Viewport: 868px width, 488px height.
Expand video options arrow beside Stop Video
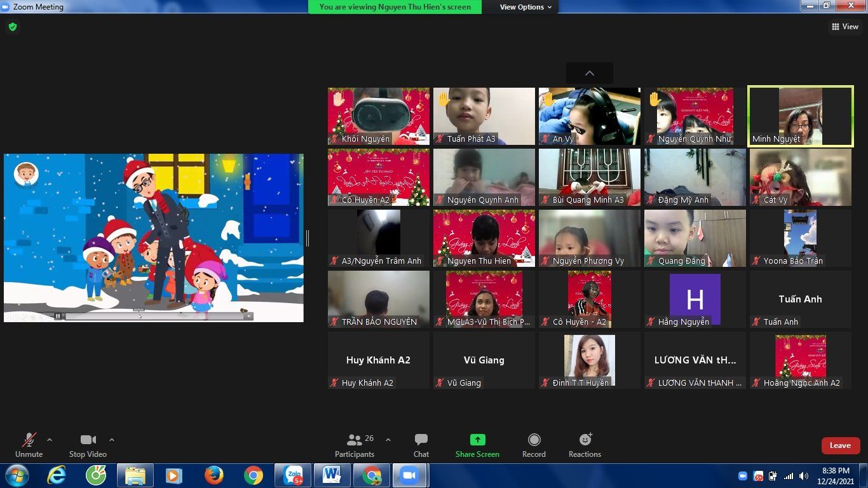click(112, 440)
